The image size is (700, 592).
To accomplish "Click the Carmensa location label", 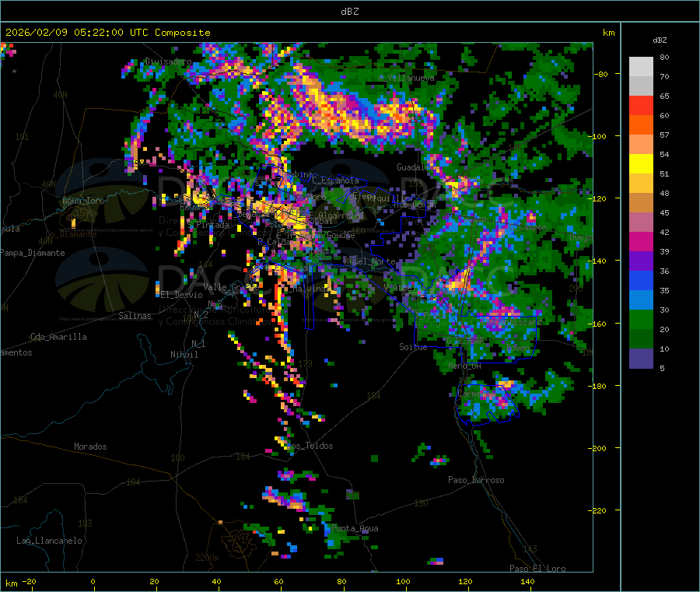I will (x=476, y=394).
